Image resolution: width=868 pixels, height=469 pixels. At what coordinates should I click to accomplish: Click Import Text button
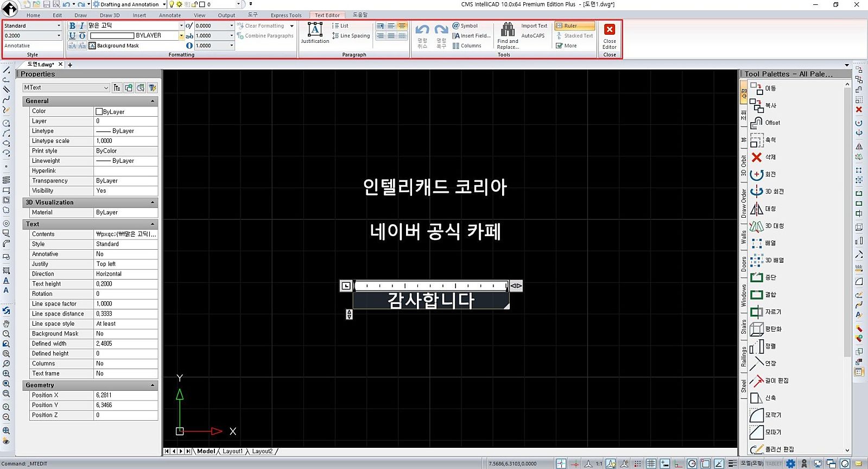534,26
